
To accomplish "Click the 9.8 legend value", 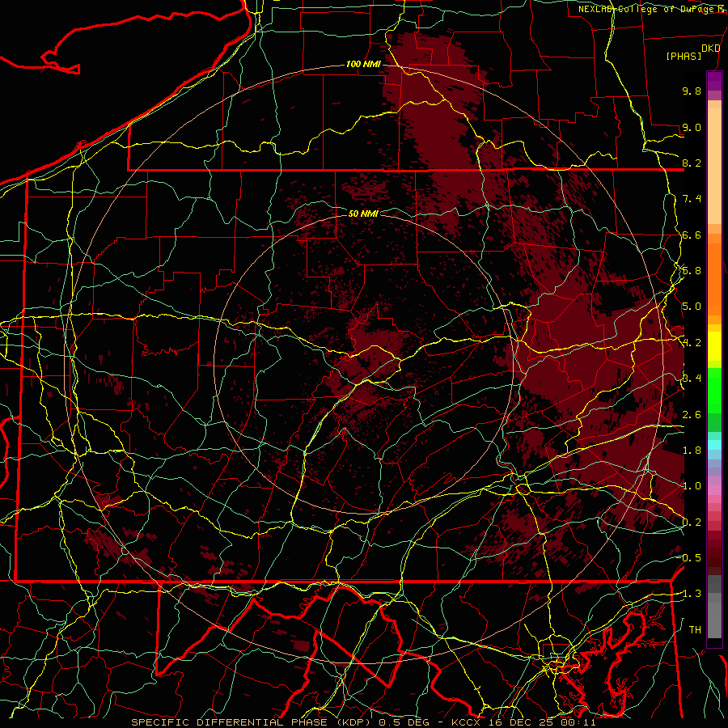I will (692, 91).
